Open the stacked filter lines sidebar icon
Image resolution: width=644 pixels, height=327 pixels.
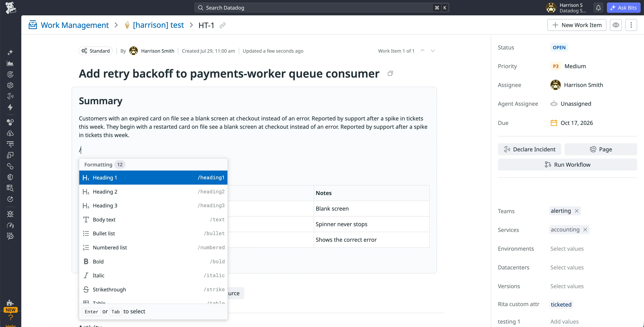pyautogui.click(x=10, y=144)
